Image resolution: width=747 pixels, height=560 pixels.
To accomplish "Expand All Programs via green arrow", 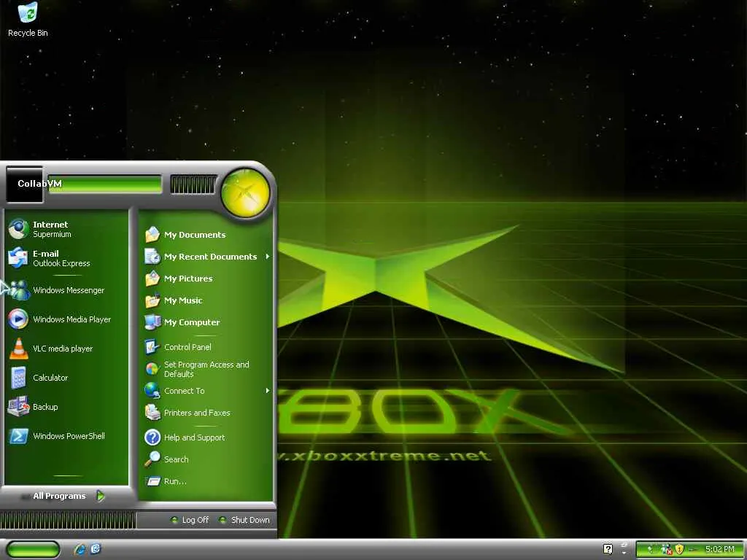I will coord(101,496).
